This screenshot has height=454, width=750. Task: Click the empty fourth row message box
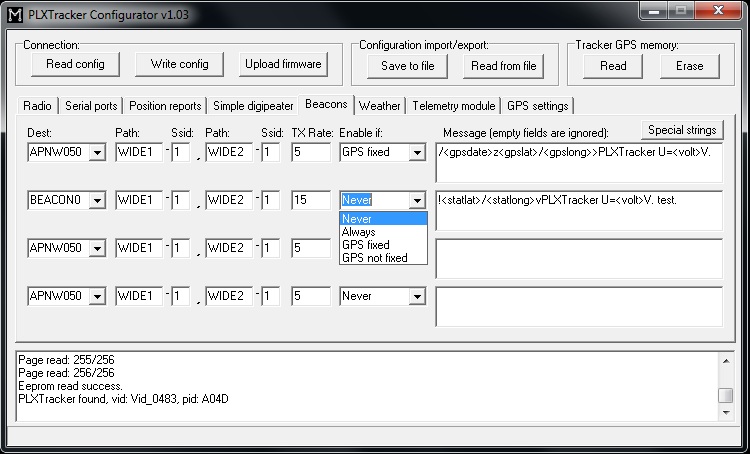(x=579, y=306)
